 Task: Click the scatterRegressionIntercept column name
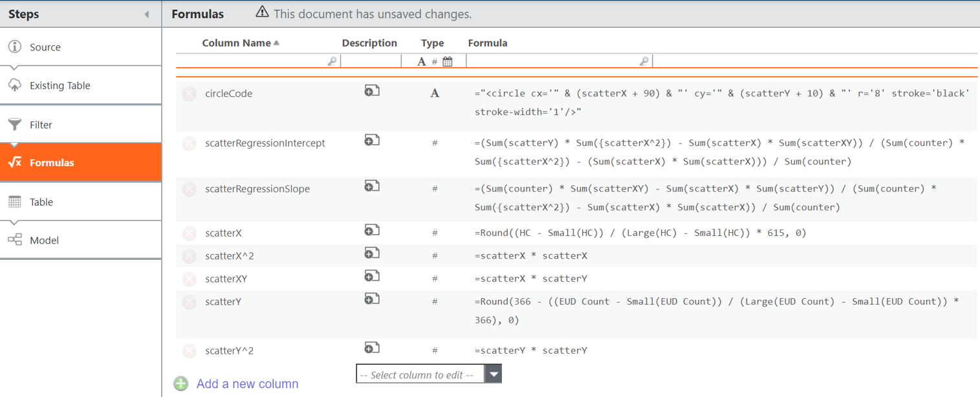coord(265,143)
